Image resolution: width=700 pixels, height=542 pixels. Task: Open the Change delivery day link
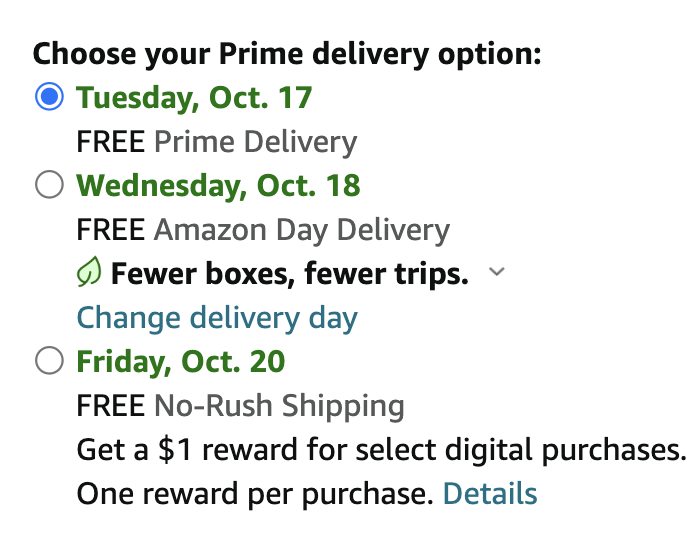tap(217, 318)
